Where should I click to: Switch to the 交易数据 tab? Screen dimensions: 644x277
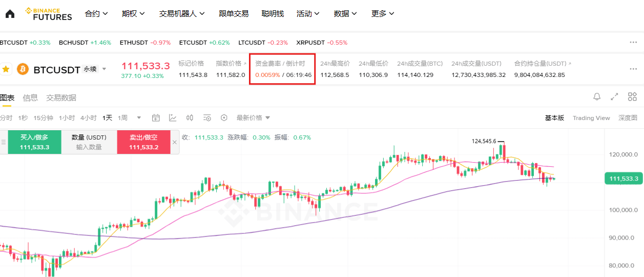point(61,97)
